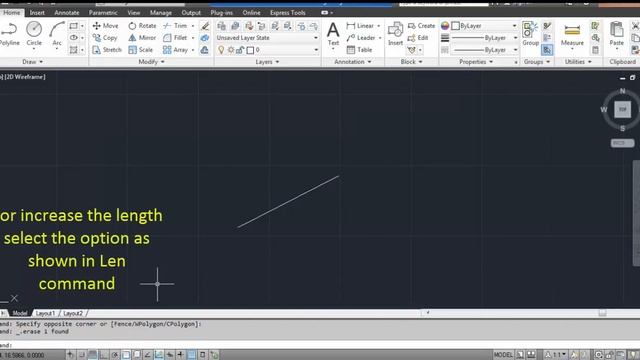This screenshot has height=360, width=640.
Task: Open the Unsaved Layer State dropdown
Action: [x=267, y=38]
